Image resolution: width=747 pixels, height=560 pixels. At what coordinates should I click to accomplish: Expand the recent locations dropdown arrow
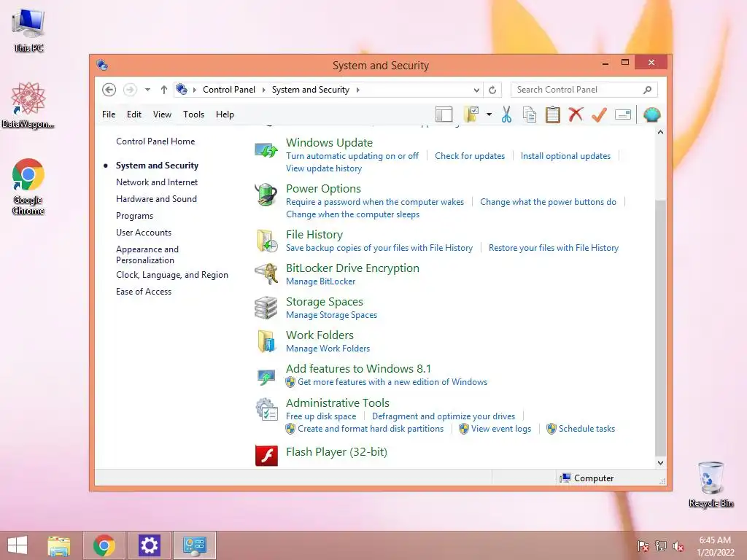(x=147, y=90)
